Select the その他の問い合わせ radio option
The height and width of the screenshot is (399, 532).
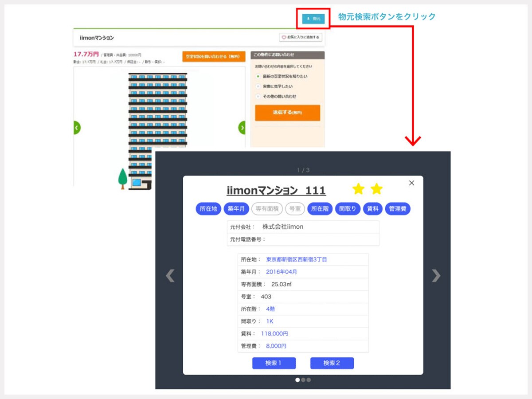pos(258,96)
